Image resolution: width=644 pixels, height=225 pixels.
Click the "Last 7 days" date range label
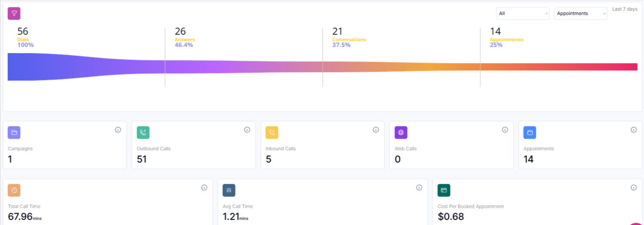[624, 9]
